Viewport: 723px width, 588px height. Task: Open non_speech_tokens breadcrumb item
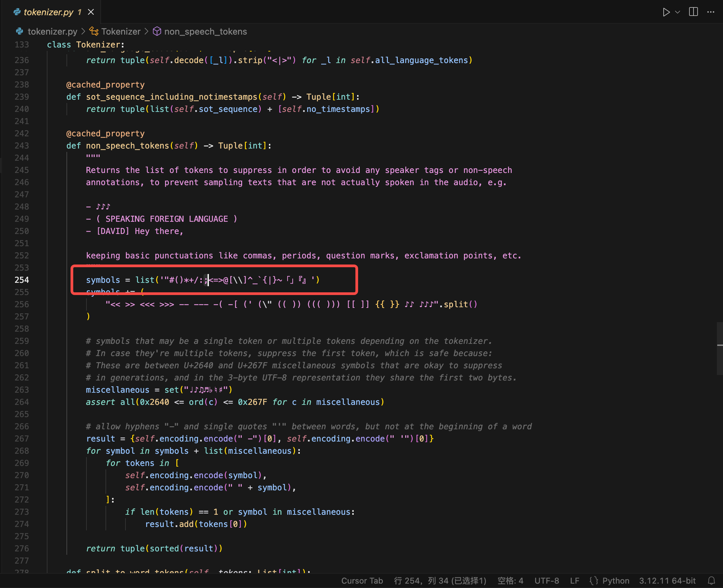205,32
